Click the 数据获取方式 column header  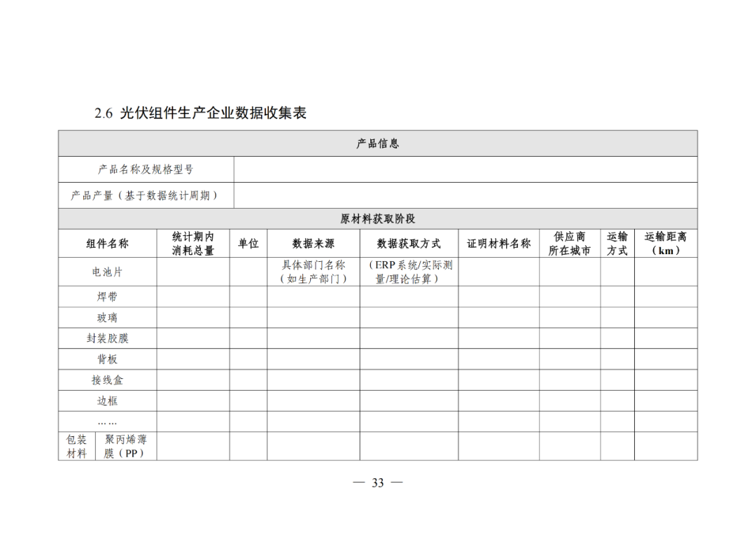point(409,244)
